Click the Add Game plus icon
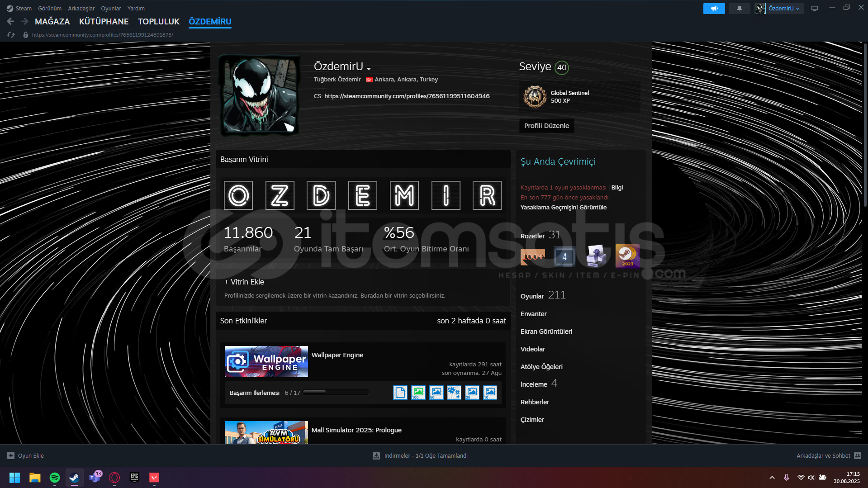 tap(11, 455)
